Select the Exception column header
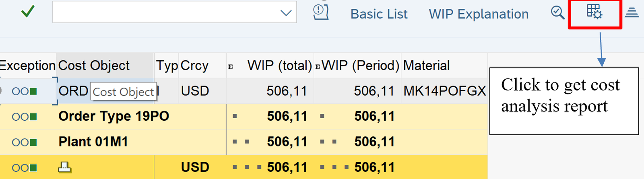This screenshot has height=179, width=644. tap(27, 66)
